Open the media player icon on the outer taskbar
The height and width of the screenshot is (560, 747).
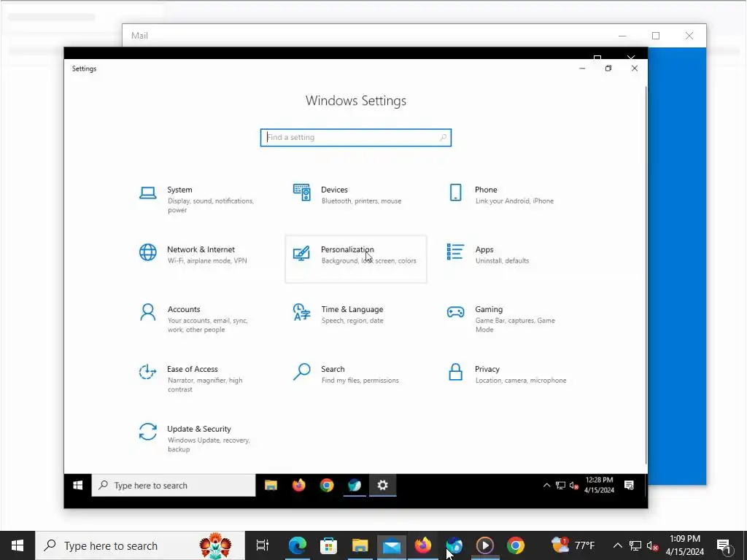click(485, 545)
